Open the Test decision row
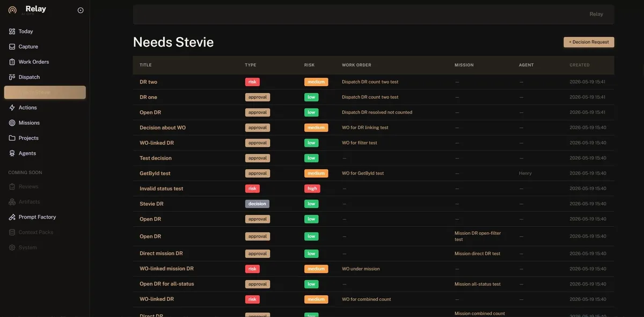 [156, 158]
